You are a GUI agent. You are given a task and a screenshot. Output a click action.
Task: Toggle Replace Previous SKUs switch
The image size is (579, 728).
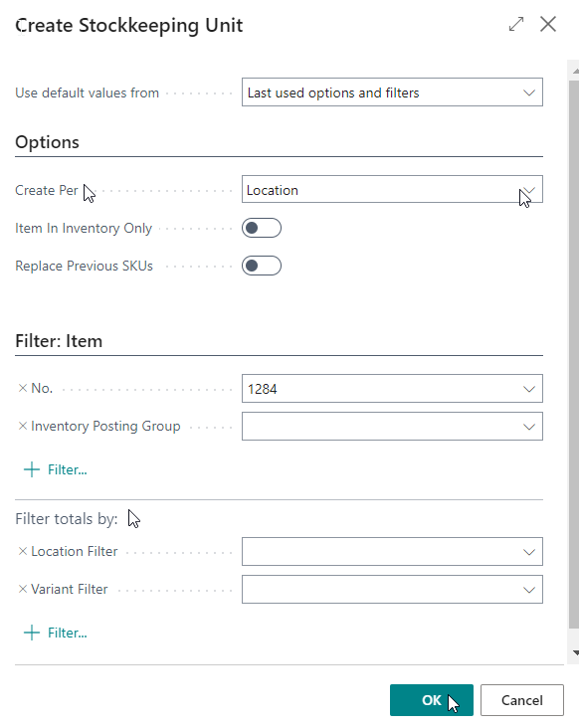(x=262, y=266)
